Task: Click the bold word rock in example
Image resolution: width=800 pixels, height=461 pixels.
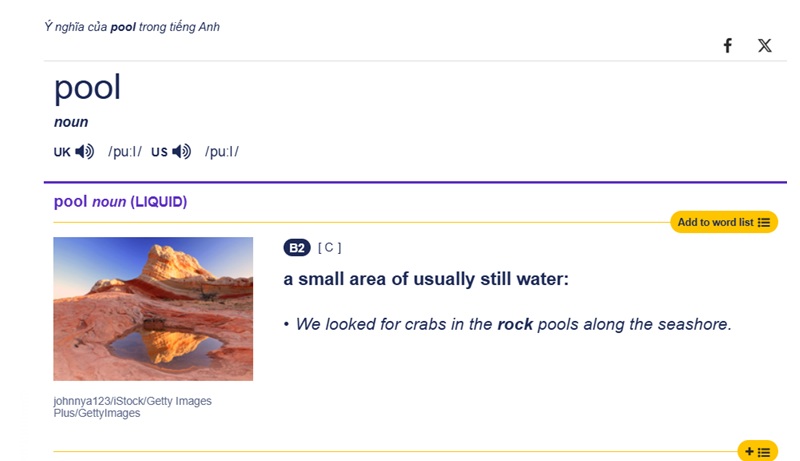Action: (515, 324)
